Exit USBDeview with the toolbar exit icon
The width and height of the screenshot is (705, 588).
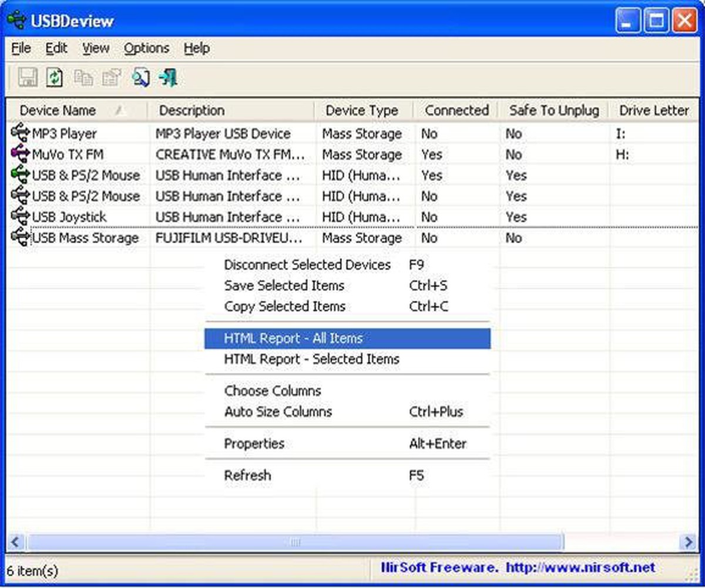click(x=169, y=77)
